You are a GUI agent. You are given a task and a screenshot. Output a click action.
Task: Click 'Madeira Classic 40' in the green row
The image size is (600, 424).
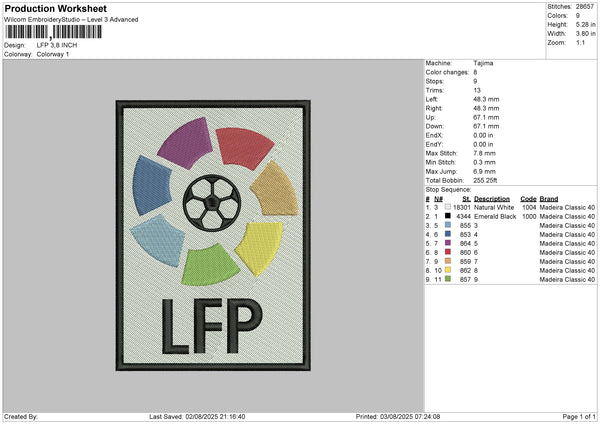pos(567,279)
